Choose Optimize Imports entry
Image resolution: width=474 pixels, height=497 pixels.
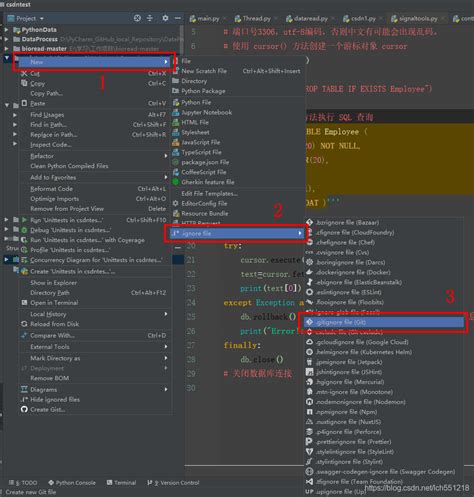(94, 199)
